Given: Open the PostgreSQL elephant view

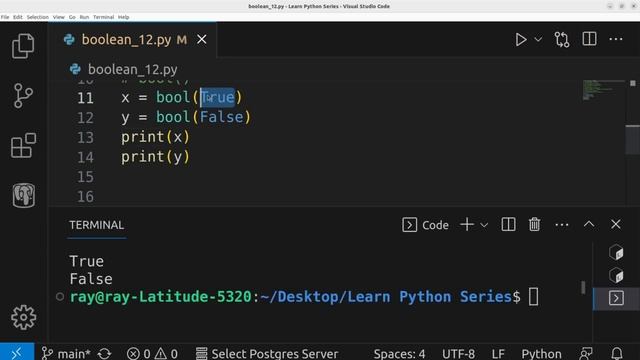Looking at the screenshot, I should pyautogui.click(x=24, y=196).
